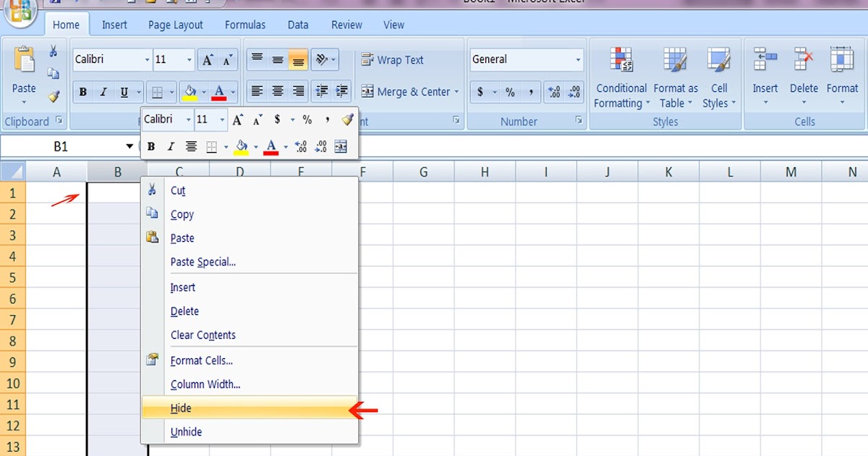Choose Hide from the context menu

[179, 408]
